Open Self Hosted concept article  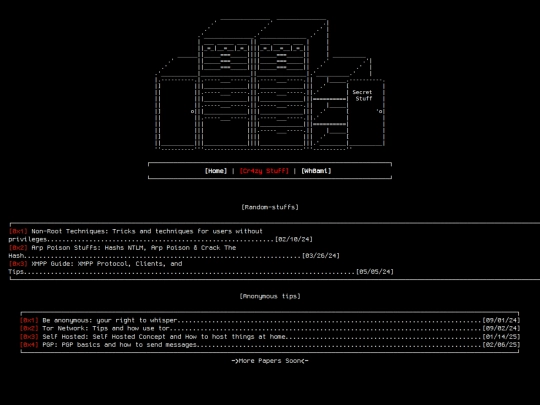tap(164, 337)
